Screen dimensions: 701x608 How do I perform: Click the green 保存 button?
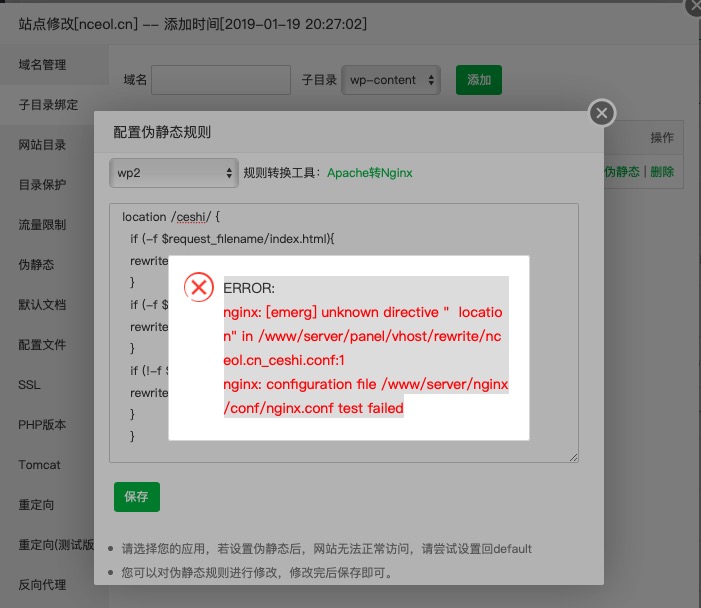coord(136,497)
